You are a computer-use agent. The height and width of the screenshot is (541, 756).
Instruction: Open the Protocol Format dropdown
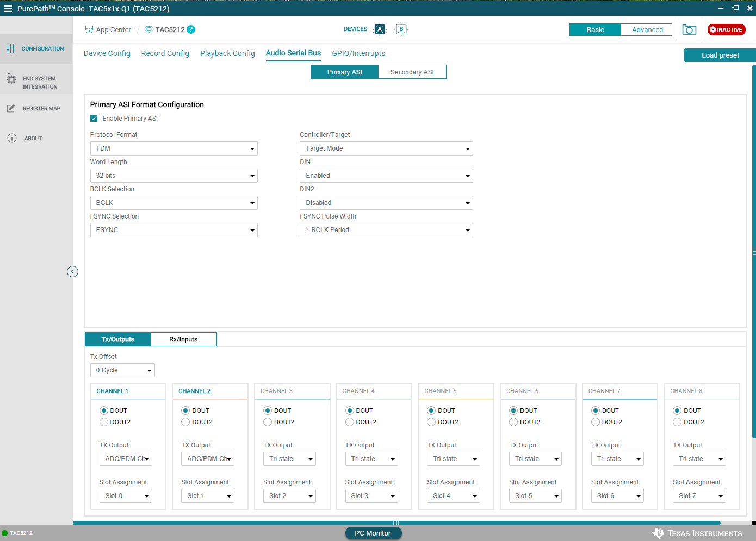[173, 148]
